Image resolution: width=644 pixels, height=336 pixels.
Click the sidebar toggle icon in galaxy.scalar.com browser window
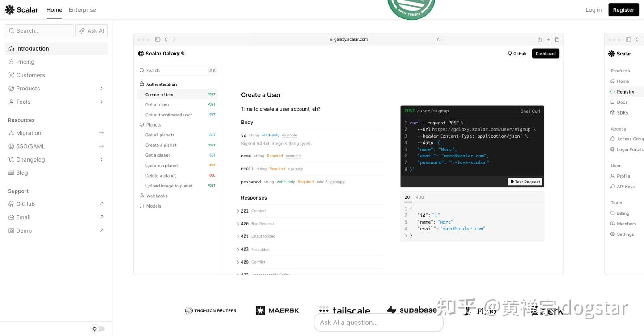(x=157, y=39)
